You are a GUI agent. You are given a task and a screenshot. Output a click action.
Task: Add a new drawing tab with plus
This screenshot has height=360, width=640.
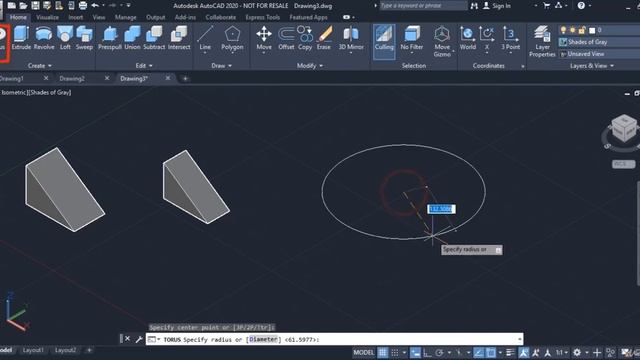[185, 78]
